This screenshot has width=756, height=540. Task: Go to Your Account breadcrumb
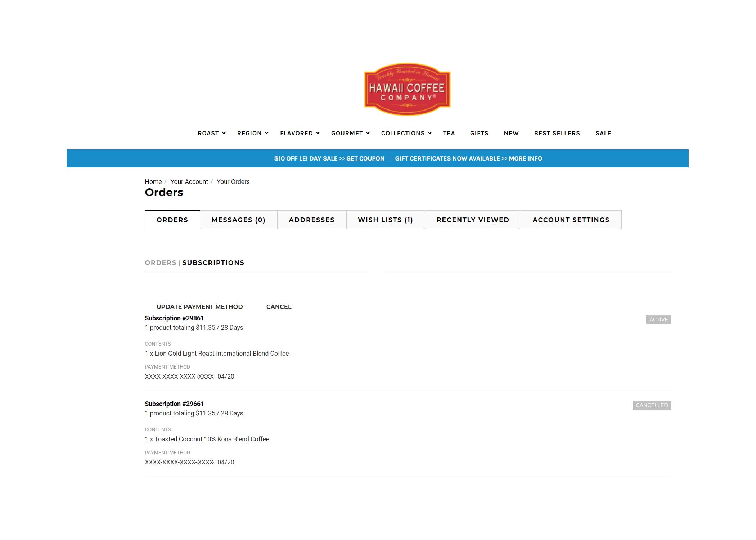coord(189,182)
